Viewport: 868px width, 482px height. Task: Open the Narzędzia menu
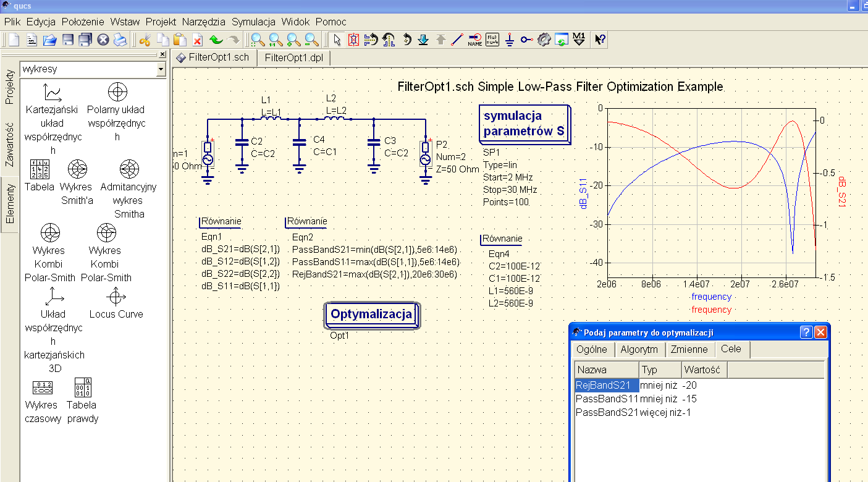[204, 22]
